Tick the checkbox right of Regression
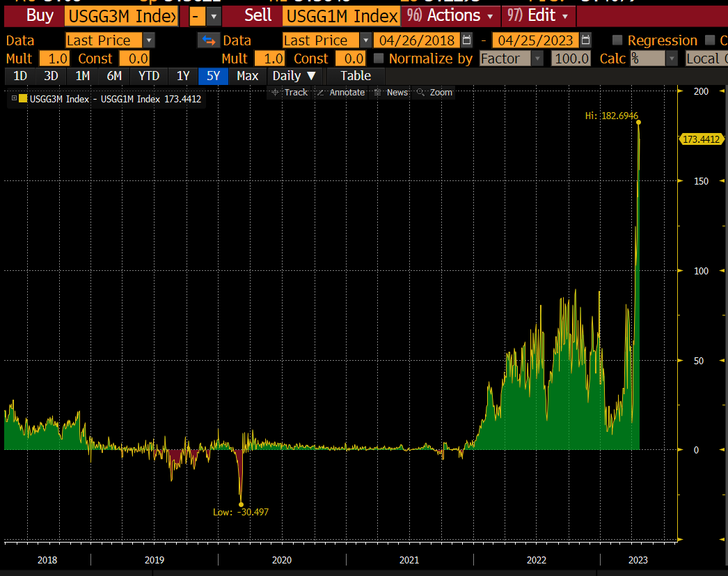 click(x=710, y=40)
